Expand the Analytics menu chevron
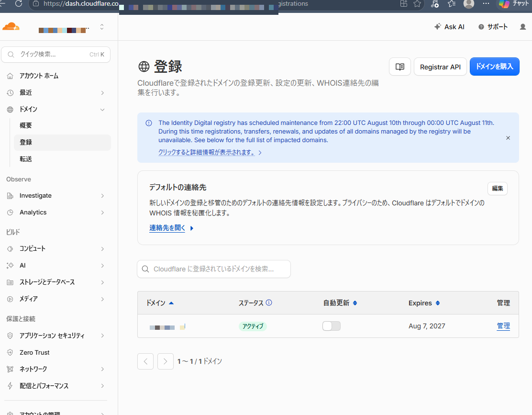 [102, 213]
